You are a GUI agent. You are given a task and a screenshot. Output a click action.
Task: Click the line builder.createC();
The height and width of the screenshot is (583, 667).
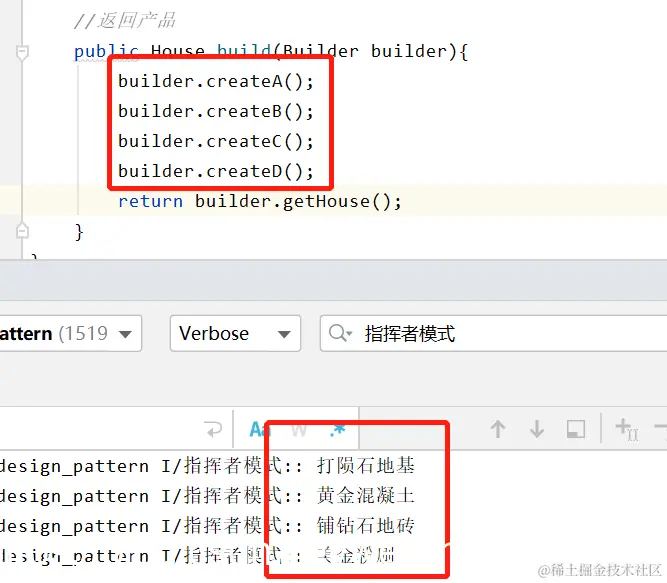[x=216, y=141]
